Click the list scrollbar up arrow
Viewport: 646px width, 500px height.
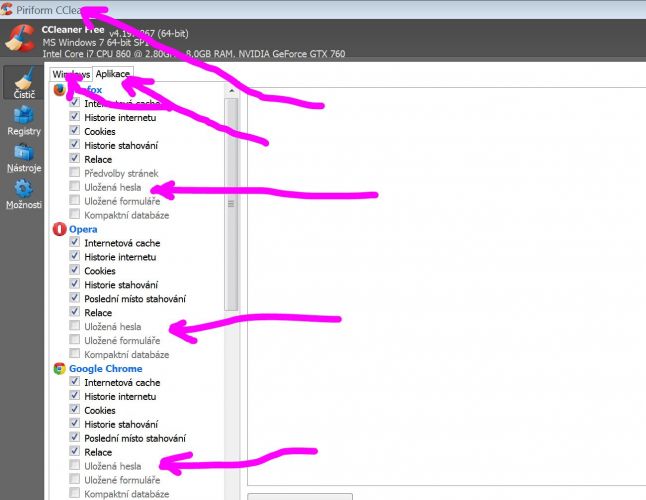(231, 91)
